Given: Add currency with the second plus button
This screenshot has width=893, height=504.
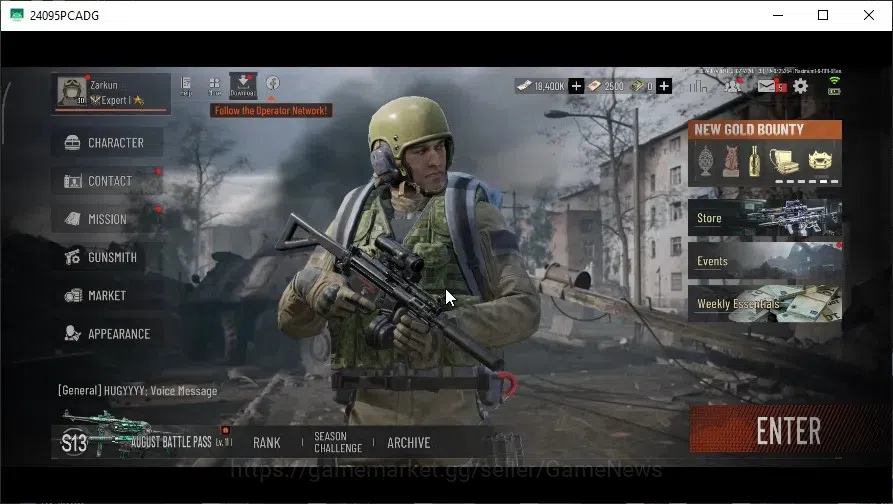Looking at the screenshot, I should pos(663,86).
